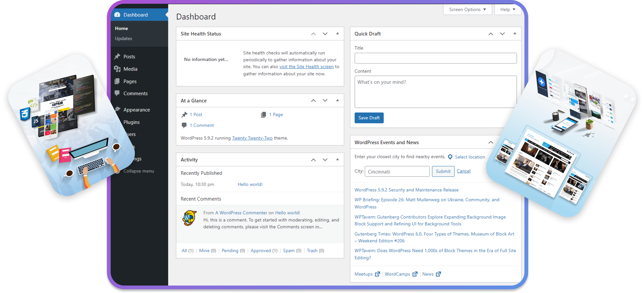Click Collapse menu in sidebar
This screenshot has width=644, height=293.
pyautogui.click(x=139, y=171)
